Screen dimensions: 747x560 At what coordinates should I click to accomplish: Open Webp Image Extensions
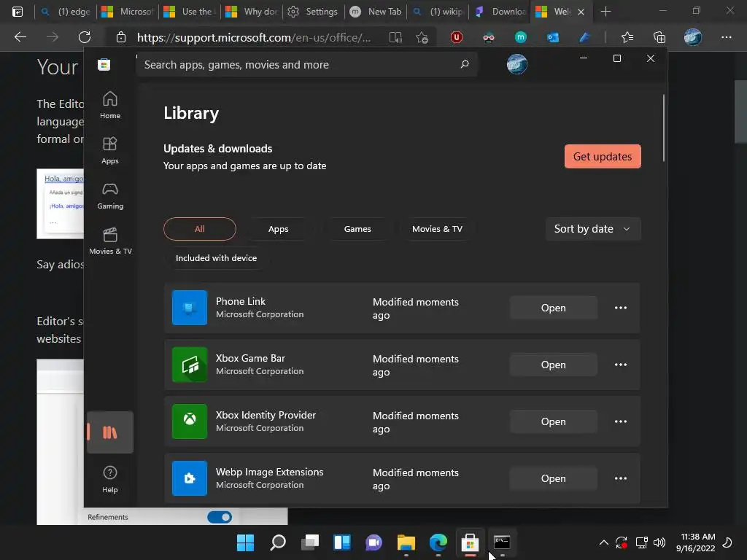point(553,478)
